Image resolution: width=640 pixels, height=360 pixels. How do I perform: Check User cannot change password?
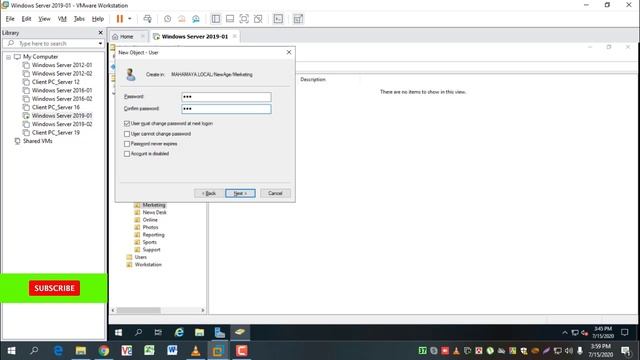point(127,134)
